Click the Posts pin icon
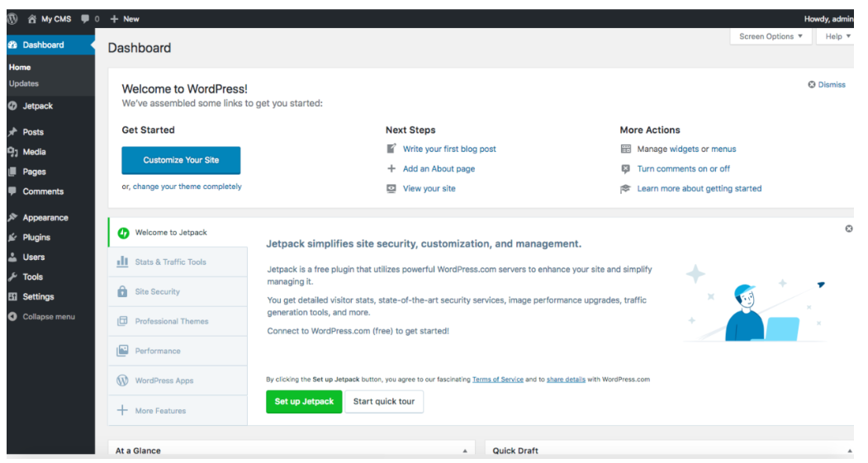The image size is (868, 463). coord(12,132)
